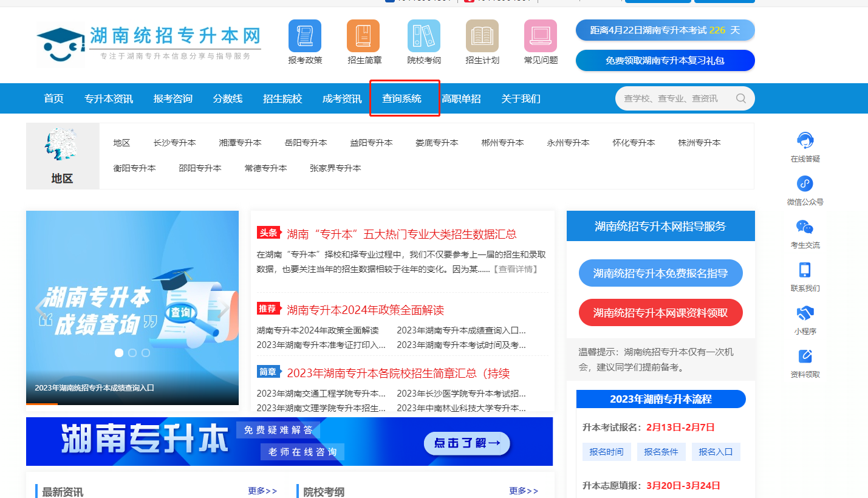The width and height of the screenshot is (868, 498).
Task: Click the 资料领取 edit icon
Action: [x=805, y=356]
